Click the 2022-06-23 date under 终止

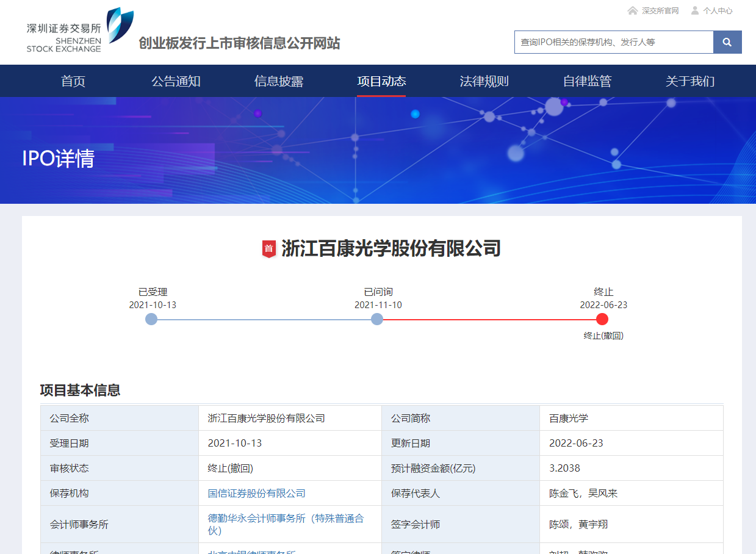[603, 305]
